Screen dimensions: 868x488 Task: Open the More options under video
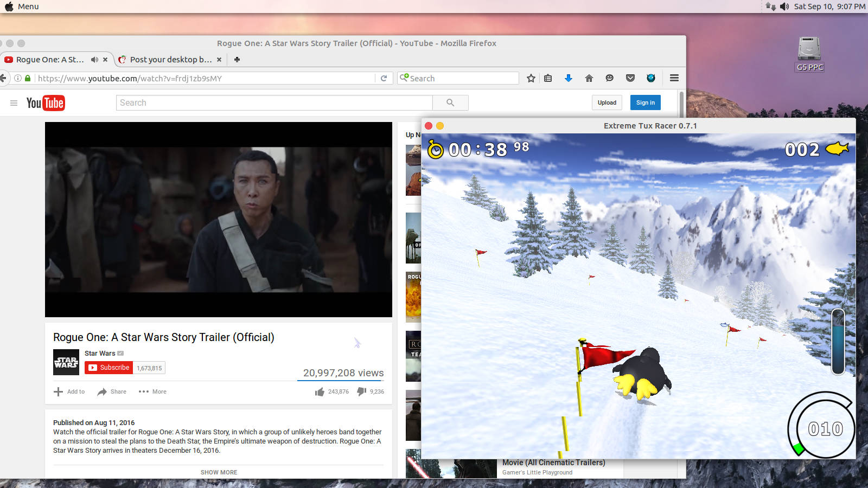[152, 391]
